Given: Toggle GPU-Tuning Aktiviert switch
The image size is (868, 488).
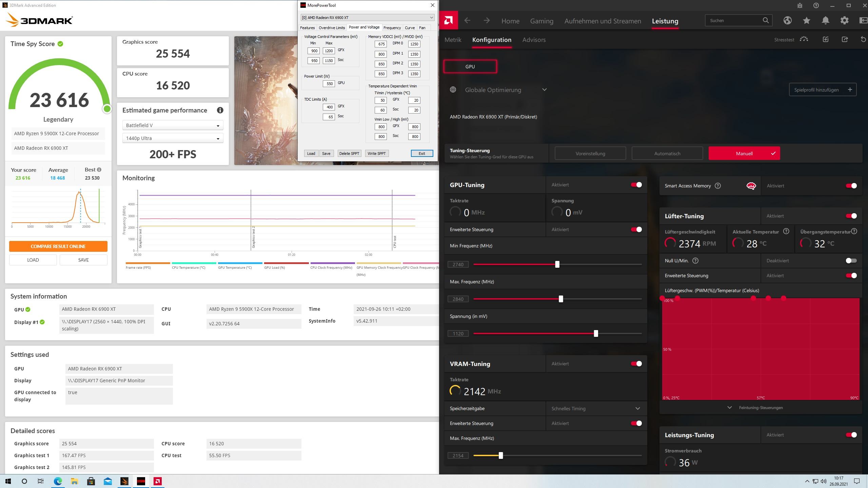Looking at the screenshot, I should pyautogui.click(x=636, y=185).
